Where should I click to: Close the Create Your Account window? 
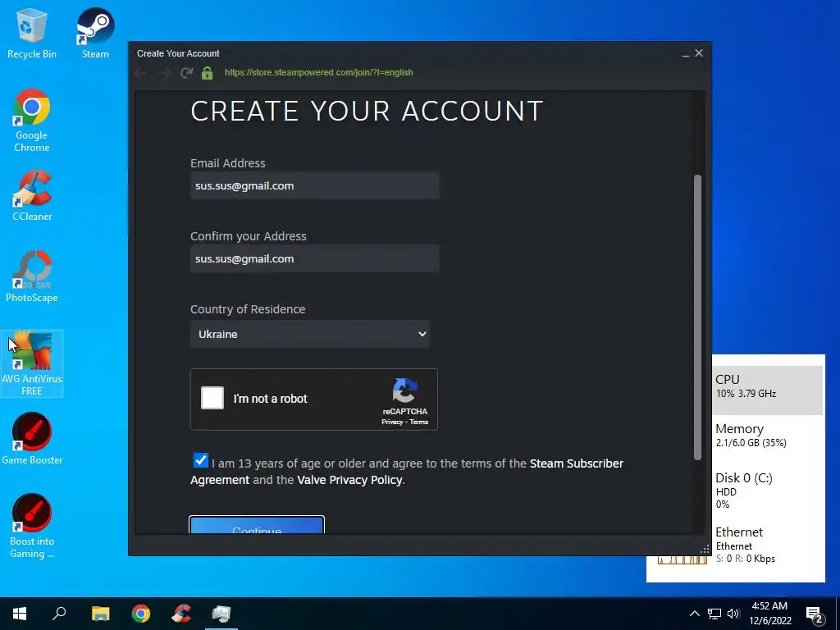(x=699, y=53)
